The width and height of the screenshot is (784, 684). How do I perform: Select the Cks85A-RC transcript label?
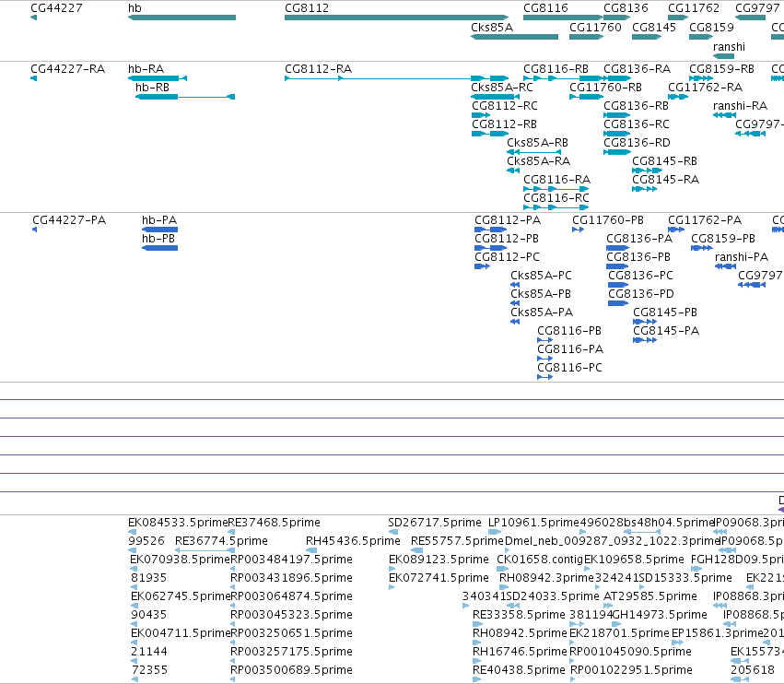[502, 88]
